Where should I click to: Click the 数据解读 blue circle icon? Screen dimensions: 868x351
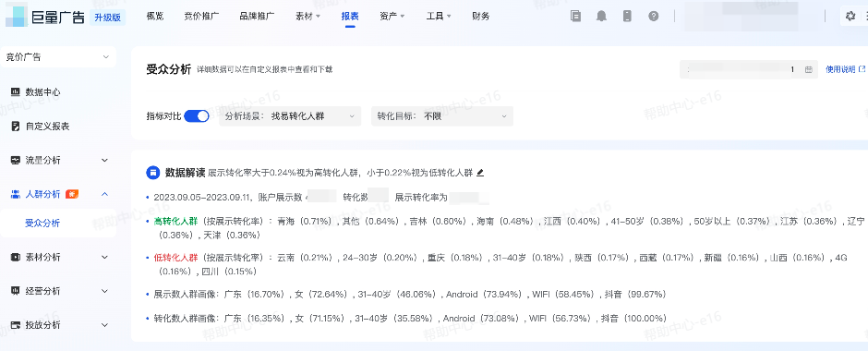pos(152,172)
